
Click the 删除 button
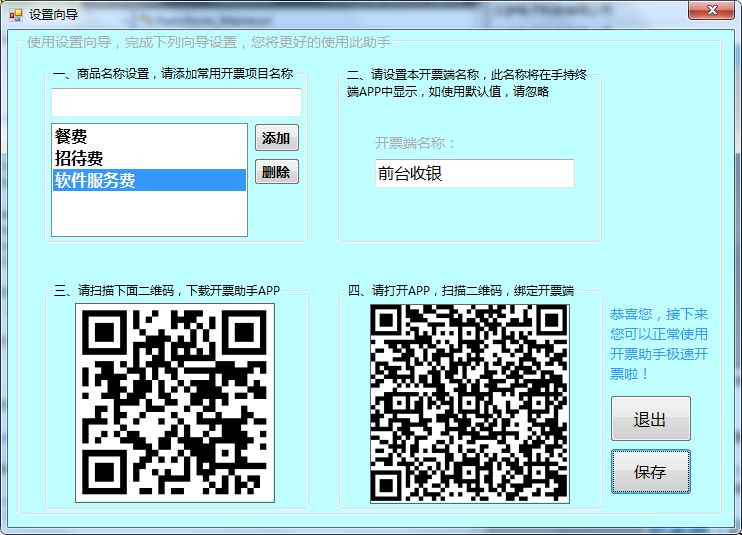[277, 172]
